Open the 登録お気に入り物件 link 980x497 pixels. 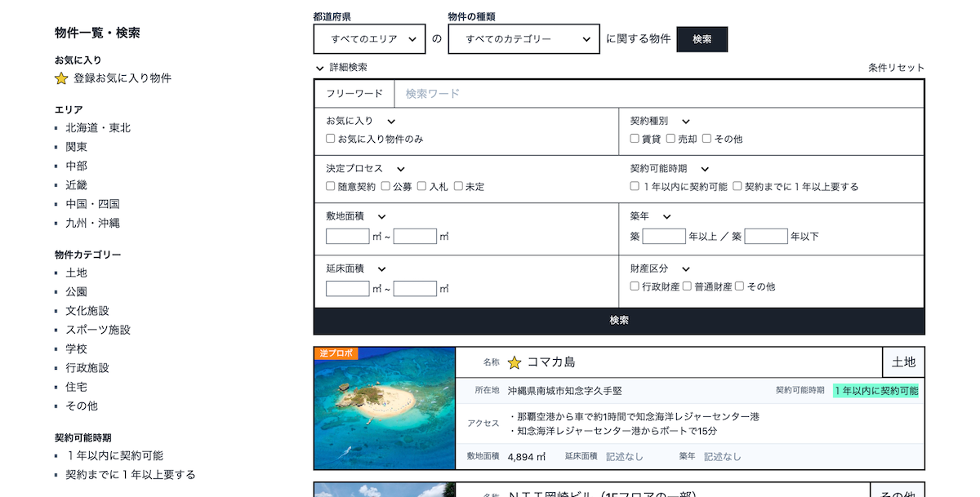point(122,79)
